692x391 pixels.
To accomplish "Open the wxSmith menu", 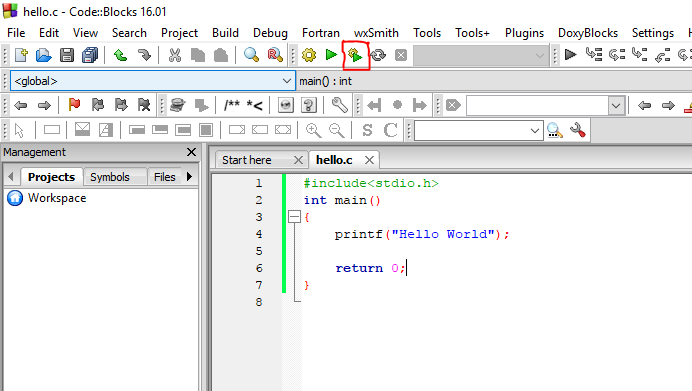I will point(376,33).
